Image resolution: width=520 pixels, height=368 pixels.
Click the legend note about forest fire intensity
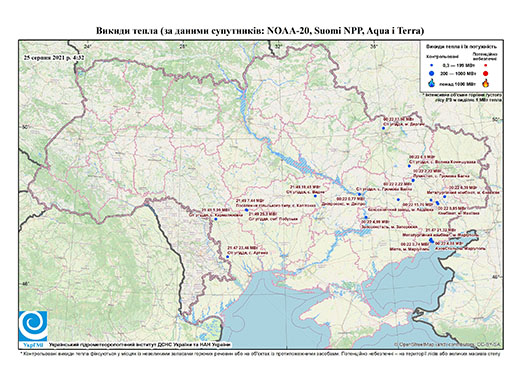coord(462,97)
